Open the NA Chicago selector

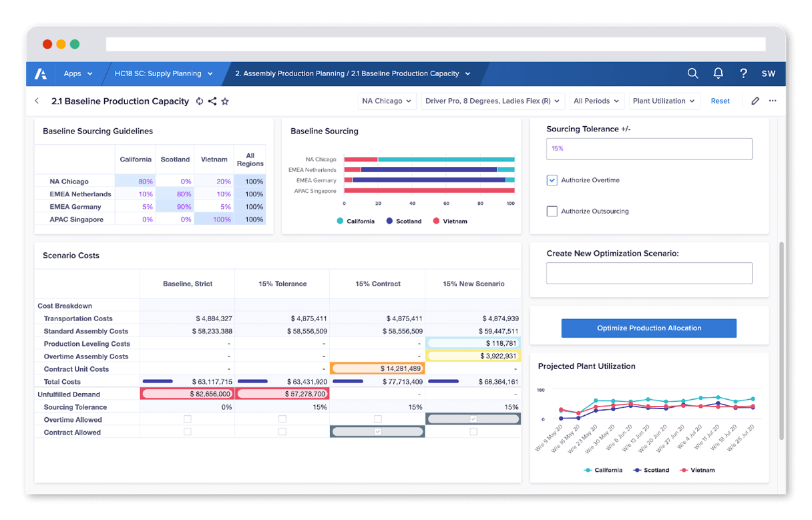tap(387, 101)
